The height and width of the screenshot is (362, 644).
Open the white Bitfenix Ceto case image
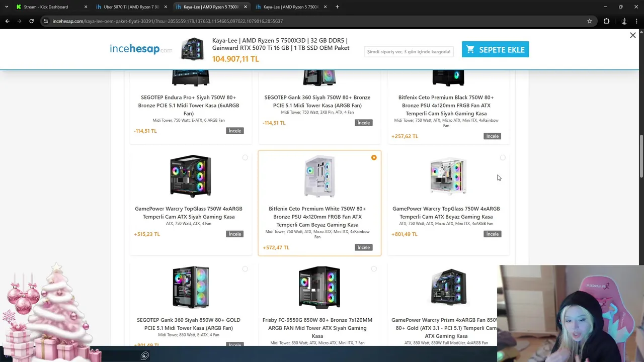tap(319, 176)
